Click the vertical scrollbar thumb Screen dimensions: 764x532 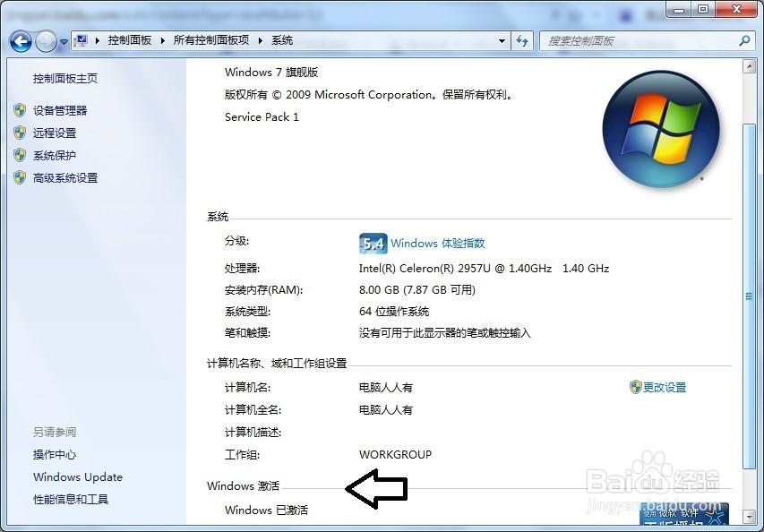749,296
